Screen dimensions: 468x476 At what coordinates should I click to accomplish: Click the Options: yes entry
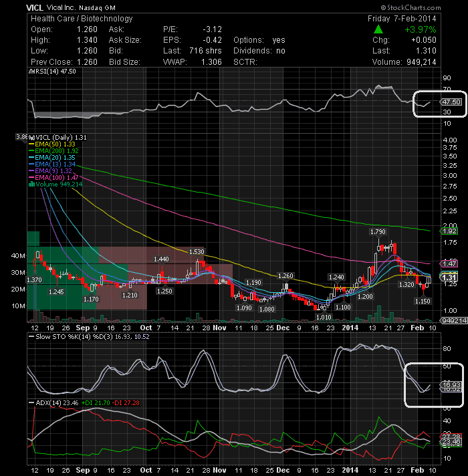pos(259,40)
